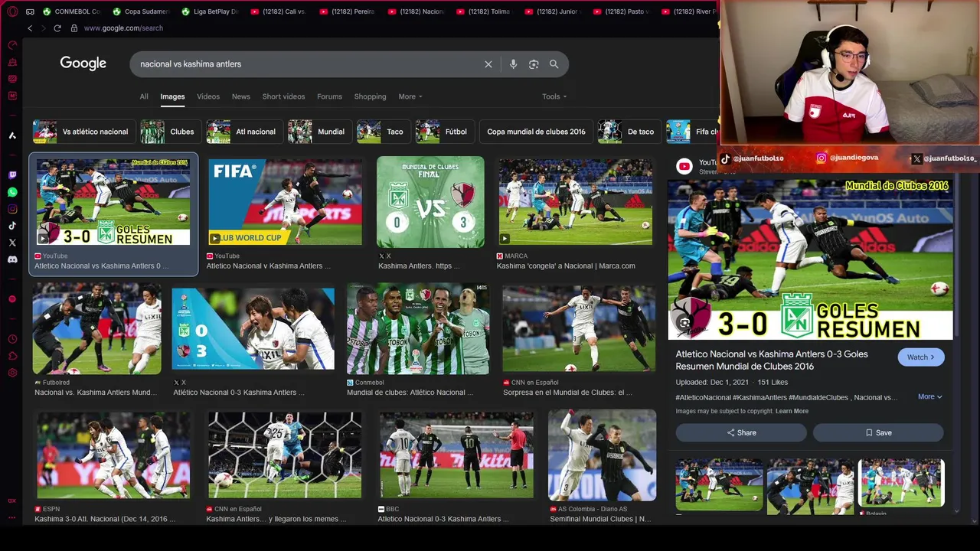Screen dimensions: 980x551
Task: Open the Shopping tab
Action: [x=370, y=96]
